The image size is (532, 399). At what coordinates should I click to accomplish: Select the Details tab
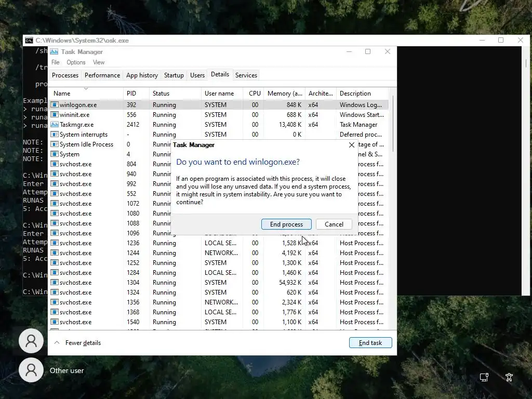pyautogui.click(x=220, y=74)
